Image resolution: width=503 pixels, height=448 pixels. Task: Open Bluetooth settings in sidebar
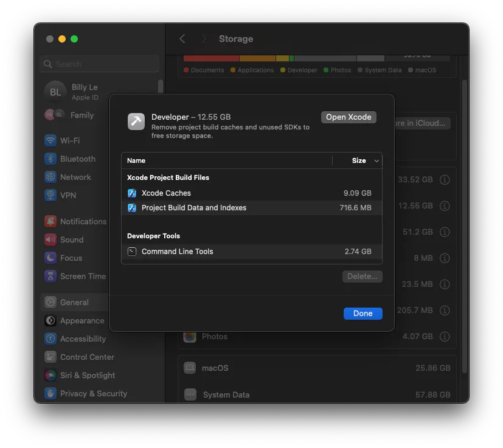coord(70,159)
